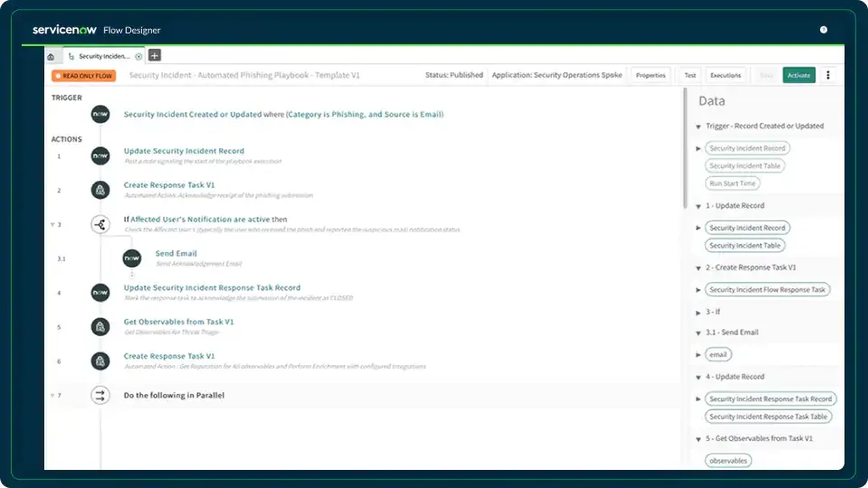Collapse 2 - Create Response Task V1 section

(x=698, y=268)
